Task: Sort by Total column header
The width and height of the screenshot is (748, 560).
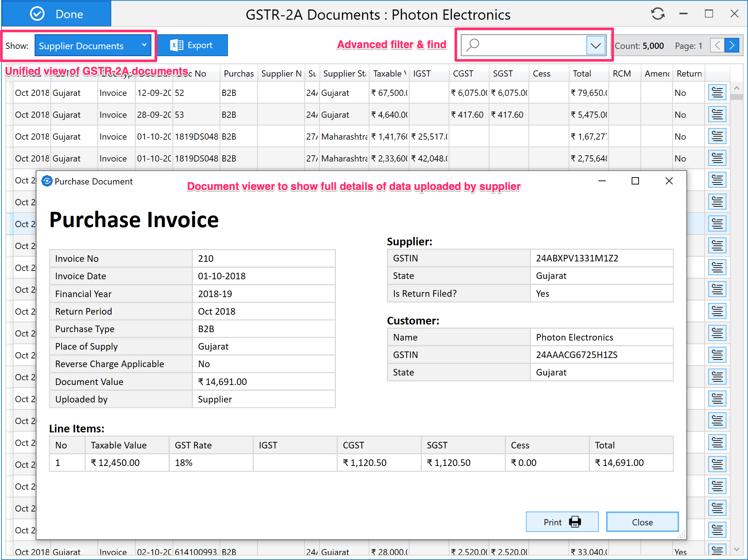Action: pyautogui.click(x=582, y=74)
